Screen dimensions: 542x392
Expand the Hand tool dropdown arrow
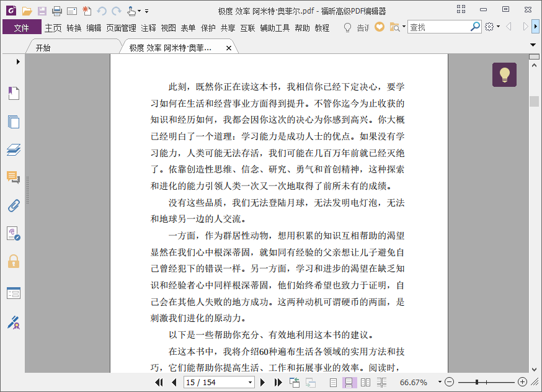pos(140,11)
